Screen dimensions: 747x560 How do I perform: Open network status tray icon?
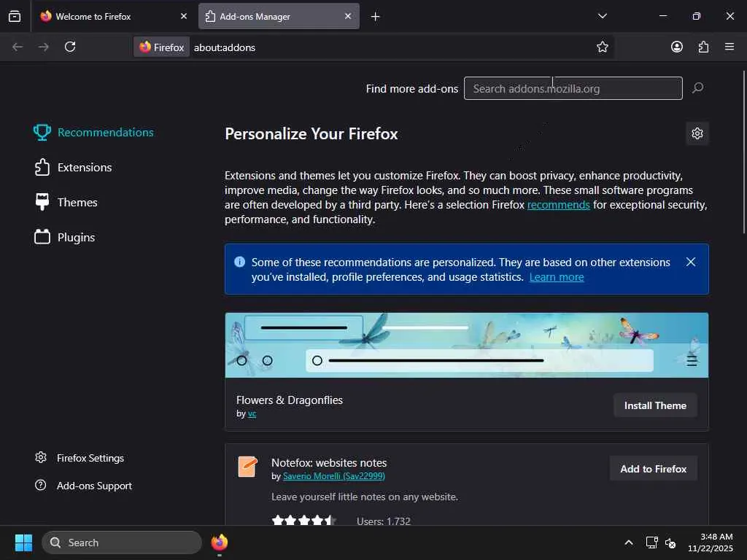coord(651,542)
